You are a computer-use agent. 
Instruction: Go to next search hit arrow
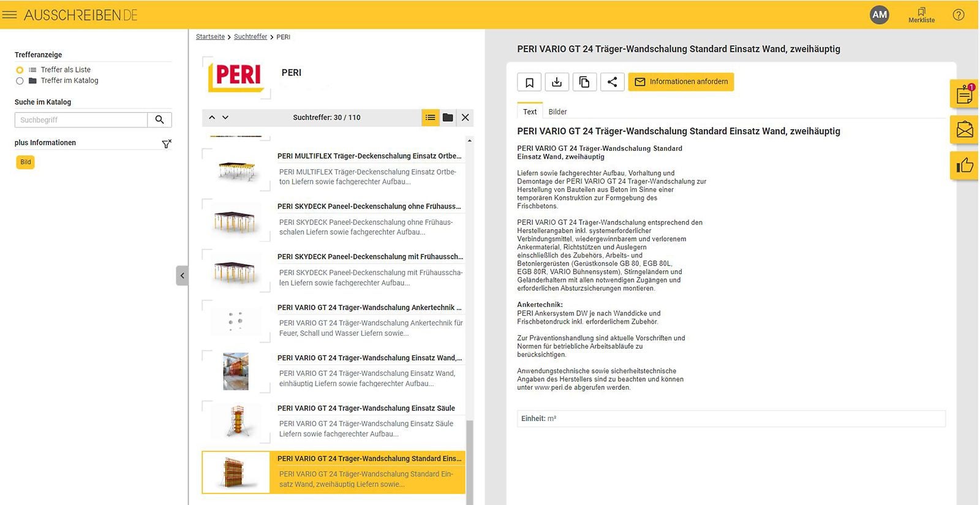coord(225,118)
